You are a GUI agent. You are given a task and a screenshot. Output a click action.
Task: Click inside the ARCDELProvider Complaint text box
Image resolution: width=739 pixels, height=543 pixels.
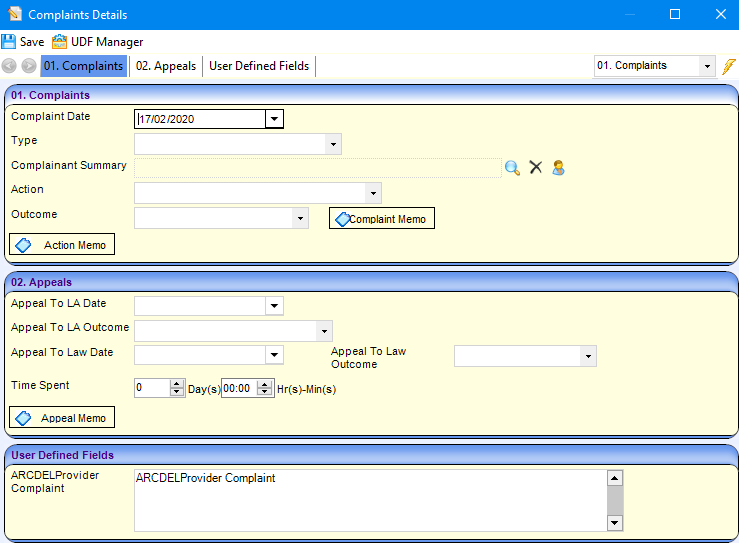tap(370, 500)
